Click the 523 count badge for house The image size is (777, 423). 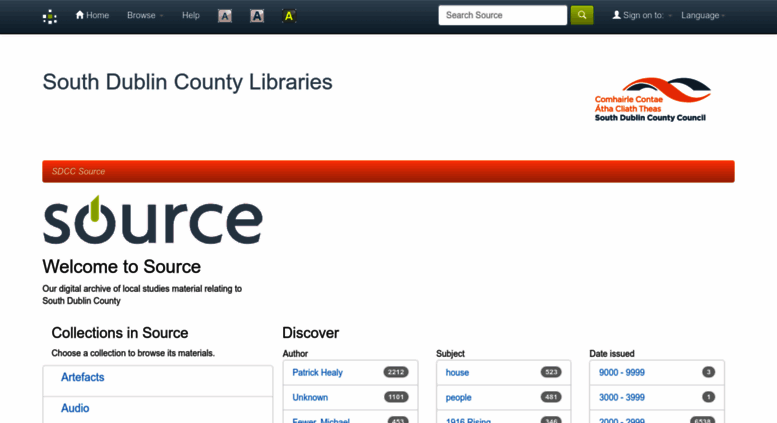[x=551, y=372]
